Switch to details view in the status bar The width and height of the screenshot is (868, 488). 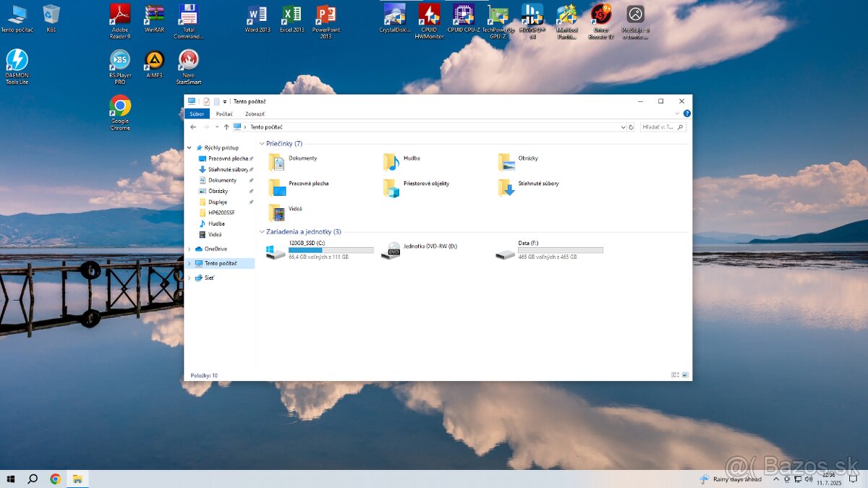675,374
